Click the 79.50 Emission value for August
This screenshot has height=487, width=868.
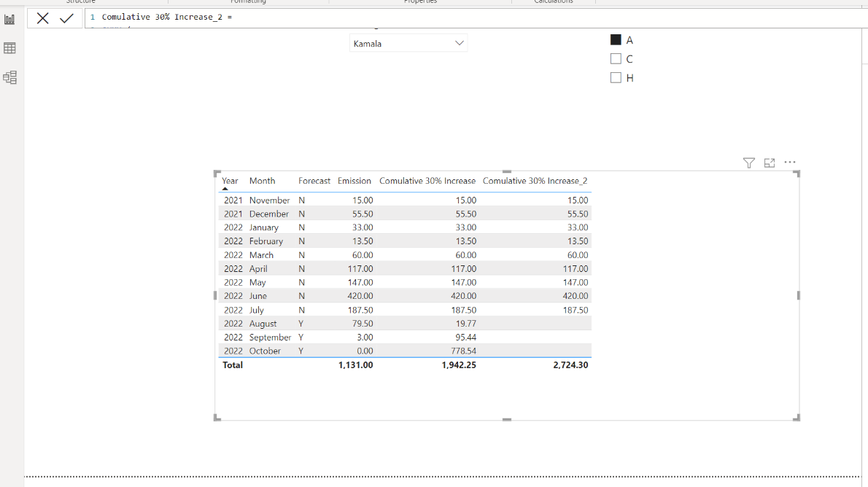point(363,324)
